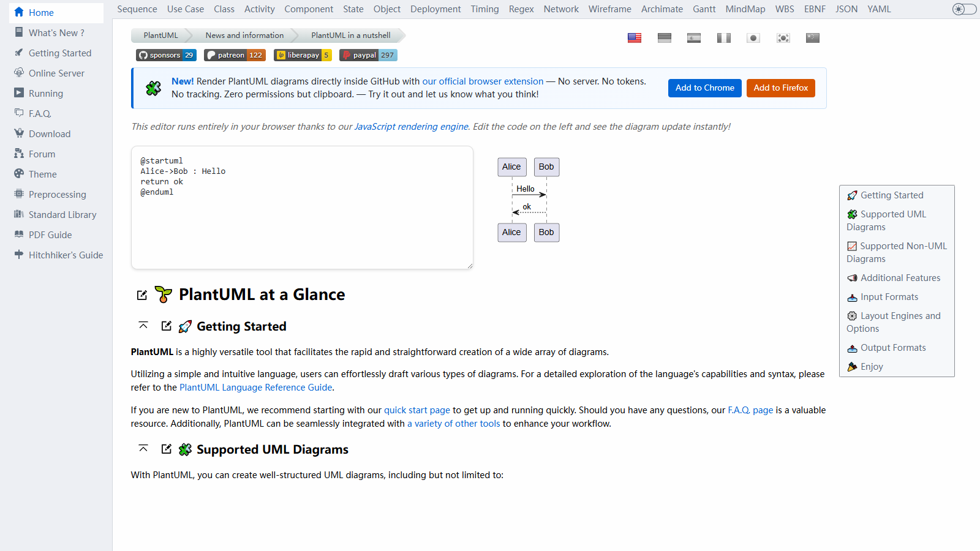Switch to Spanish via the Spanish flag
Image resolution: width=980 pixels, height=551 pixels.
694,38
